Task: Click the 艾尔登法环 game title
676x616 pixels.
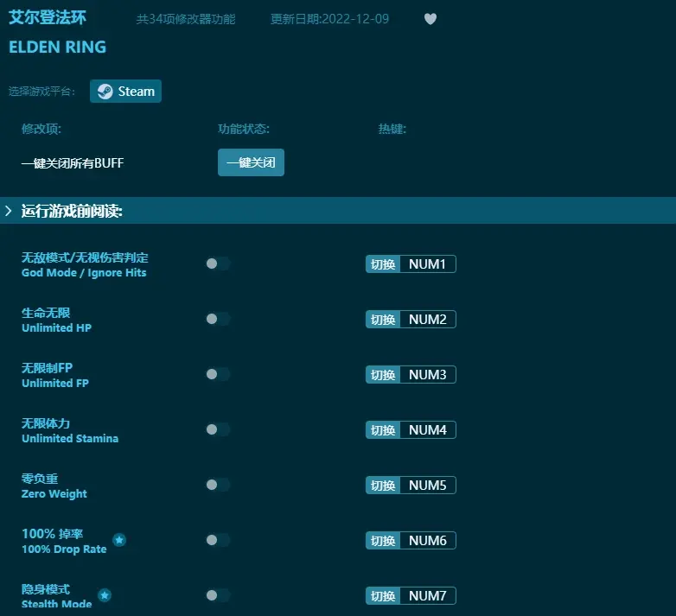Action: tap(48, 17)
